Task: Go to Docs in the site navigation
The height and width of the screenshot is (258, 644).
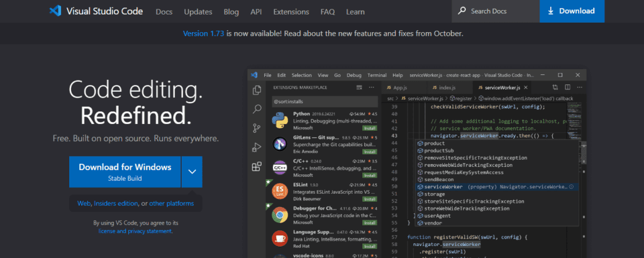Action: (x=164, y=11)
